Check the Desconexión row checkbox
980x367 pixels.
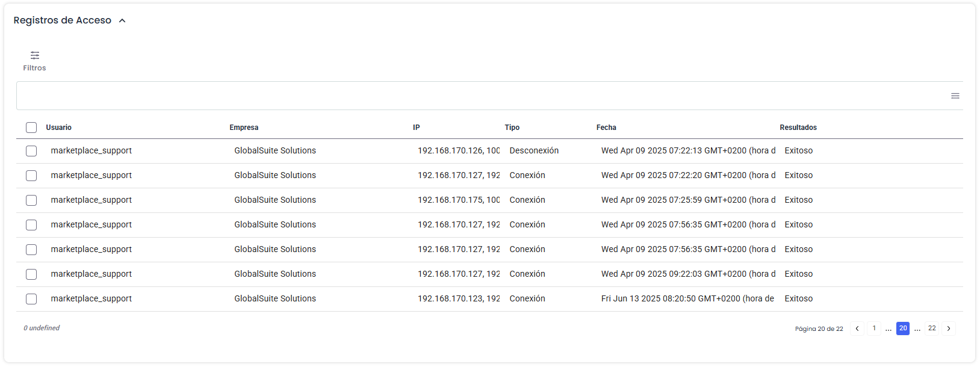click(x=31, y=151)
